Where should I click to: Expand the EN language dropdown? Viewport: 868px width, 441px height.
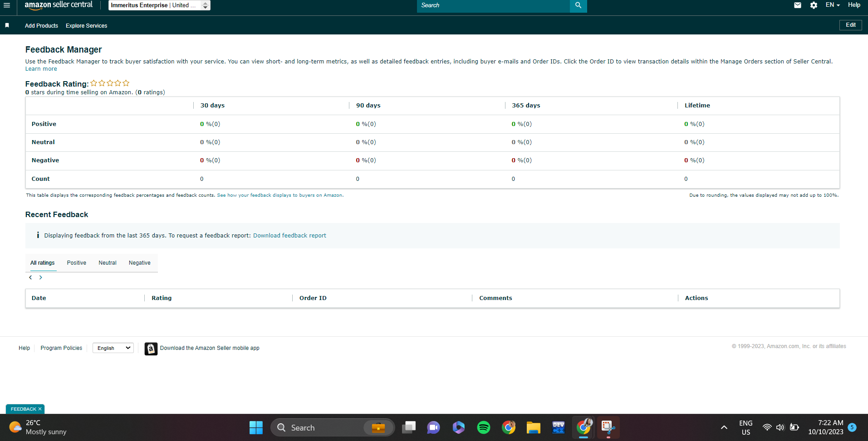833,5
